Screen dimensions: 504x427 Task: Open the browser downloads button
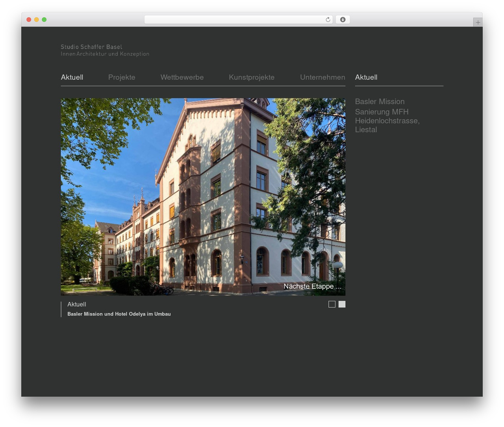(x=343, y=20)
